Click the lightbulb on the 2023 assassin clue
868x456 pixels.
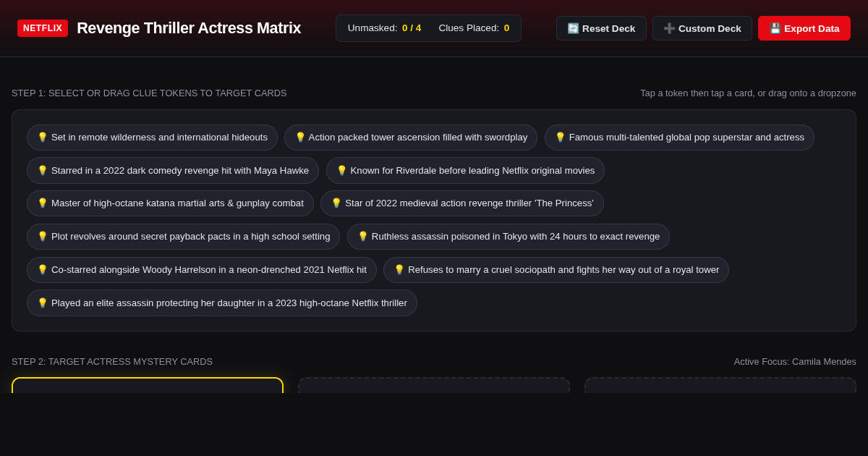click(x=43, y=303)
